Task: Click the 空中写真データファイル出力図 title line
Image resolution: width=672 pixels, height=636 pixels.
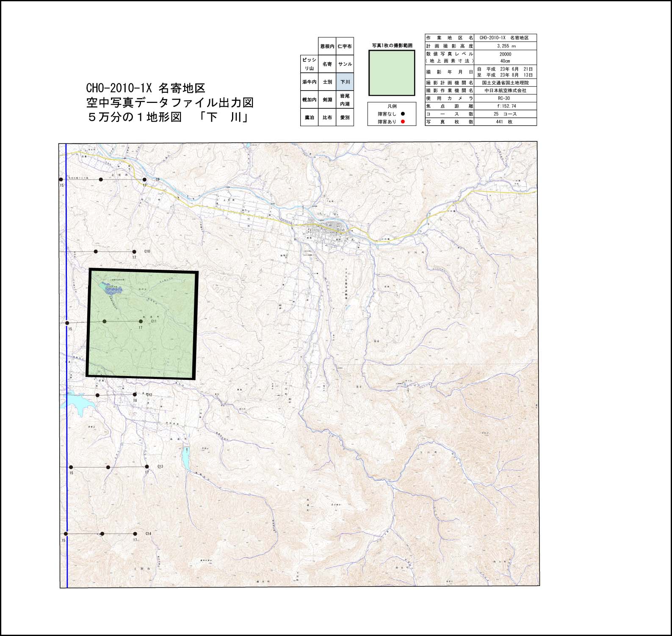Action: (170, 102)
